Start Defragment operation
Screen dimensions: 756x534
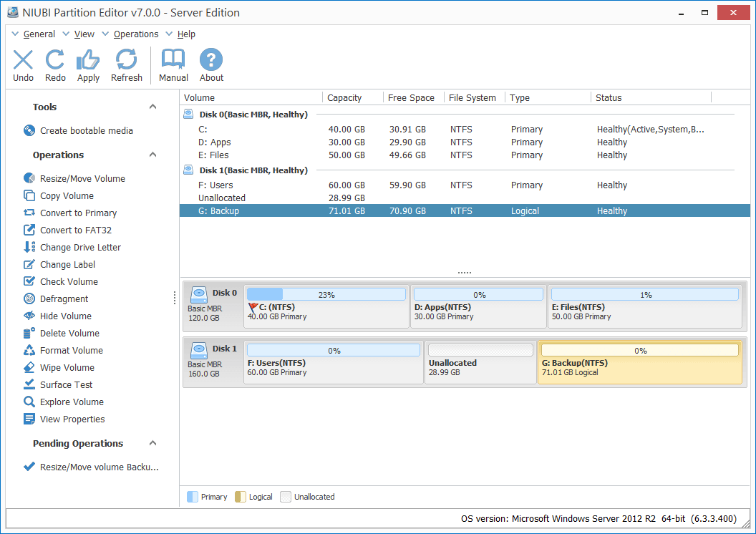(x=56, y=298)
